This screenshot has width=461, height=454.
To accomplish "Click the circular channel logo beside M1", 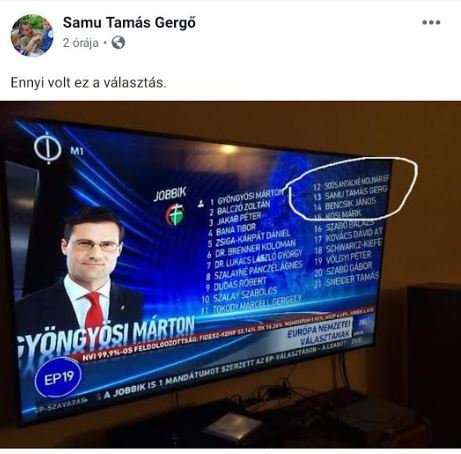I will (48, 148).
